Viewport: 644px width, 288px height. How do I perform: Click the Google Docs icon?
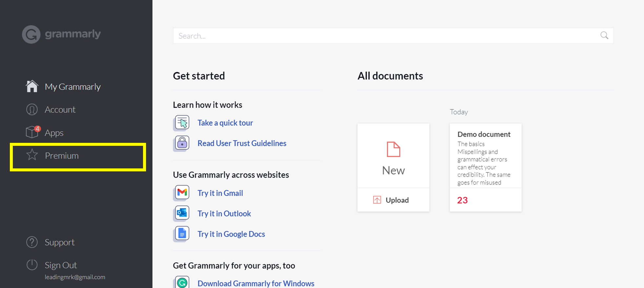click(182, 234)
